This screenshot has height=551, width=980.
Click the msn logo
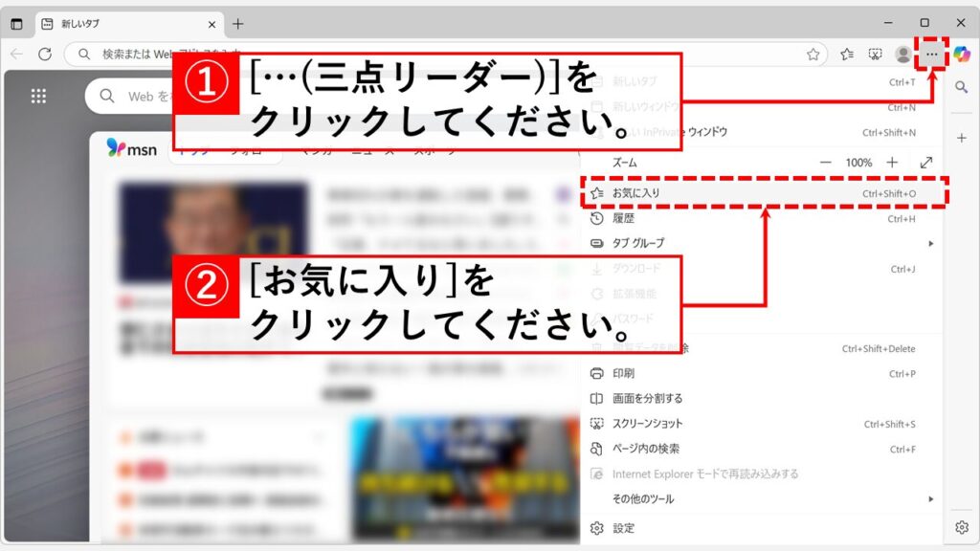click(x=132, y=148)
